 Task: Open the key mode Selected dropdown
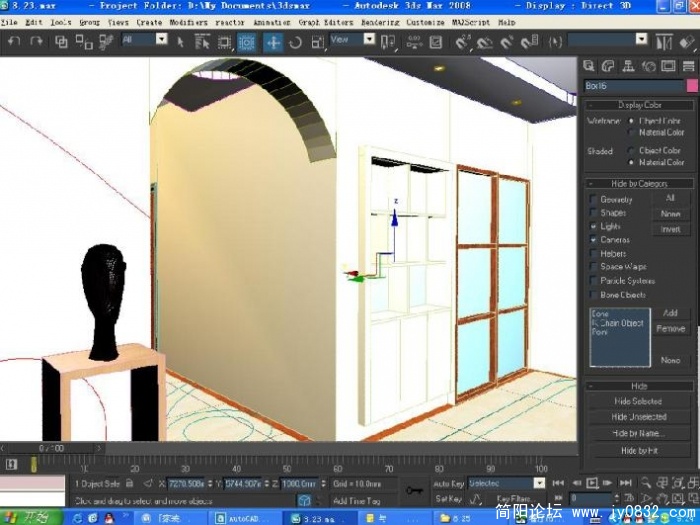539,483
